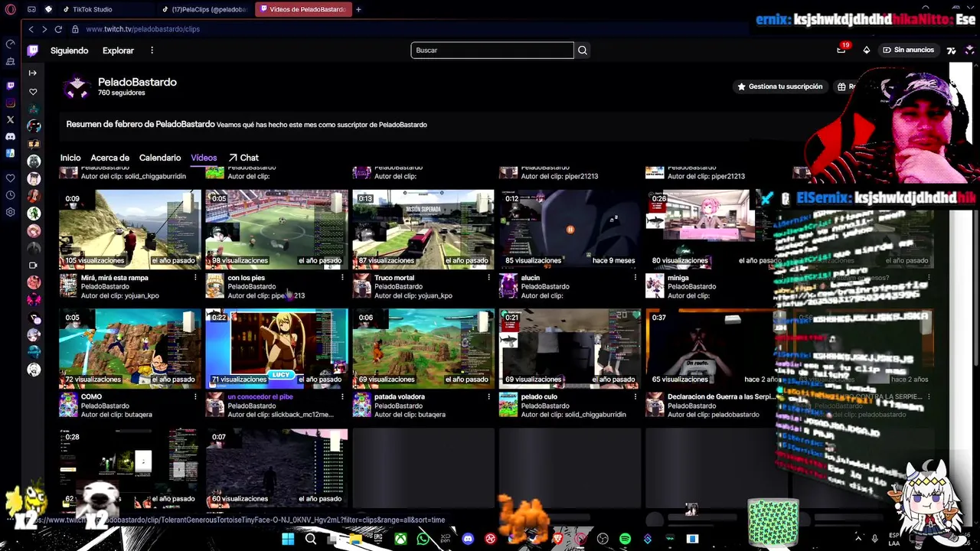Open PeladoBastardo channel avatar
The image size is (980, 551).
click(x=77, y=86)
